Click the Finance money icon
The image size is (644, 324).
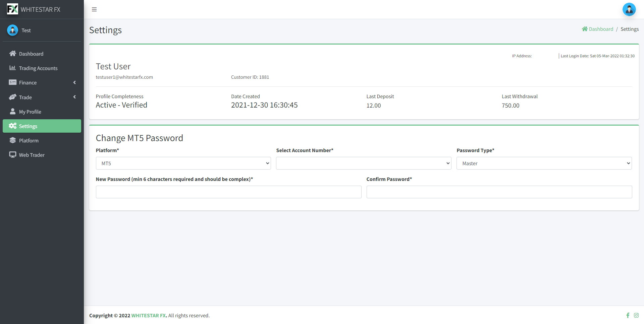click(13, 82)
